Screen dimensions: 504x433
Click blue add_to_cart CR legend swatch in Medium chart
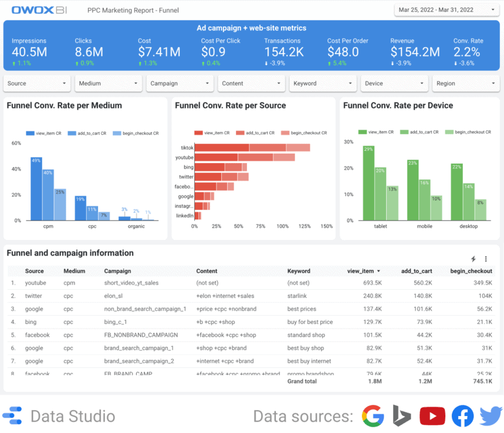(x=72, y=133)
